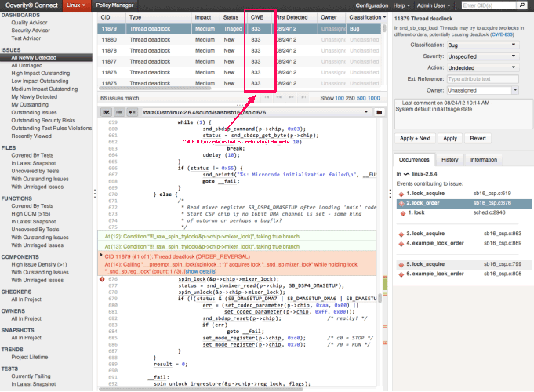Screen dimensions: 534x392
Task: Show 500 issues per page
Action: [361, 98]
